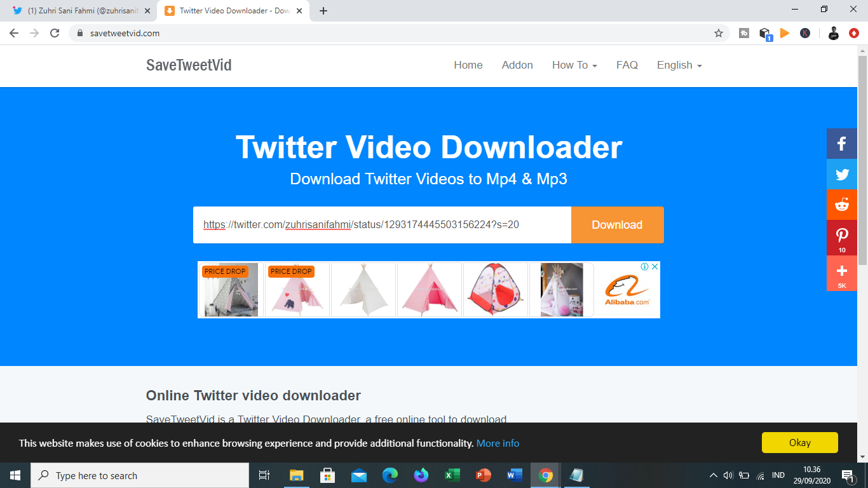Open ad info icon on banner
Image resolution: width=868 pixels, height=488 pixels.
(x=644, y=267)
